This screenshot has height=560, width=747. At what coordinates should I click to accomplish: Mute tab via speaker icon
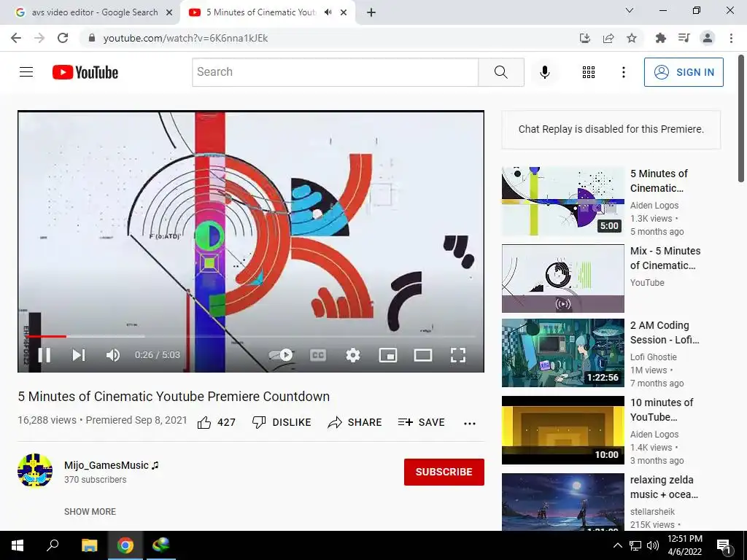tap(328, 12)
